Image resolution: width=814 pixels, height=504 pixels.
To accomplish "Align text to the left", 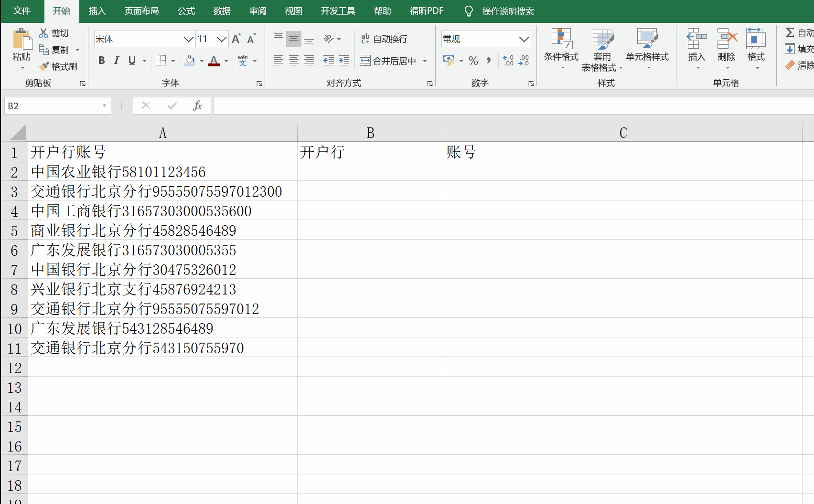I will tap(278, 61).
